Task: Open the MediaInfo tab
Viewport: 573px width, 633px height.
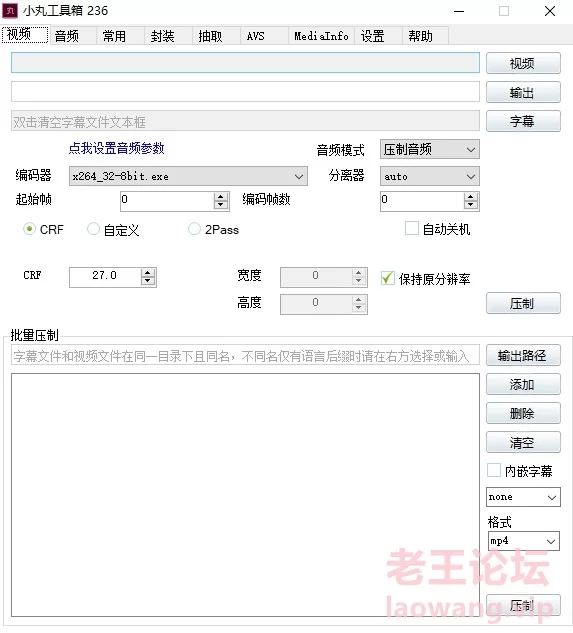Action: [321, 36]
